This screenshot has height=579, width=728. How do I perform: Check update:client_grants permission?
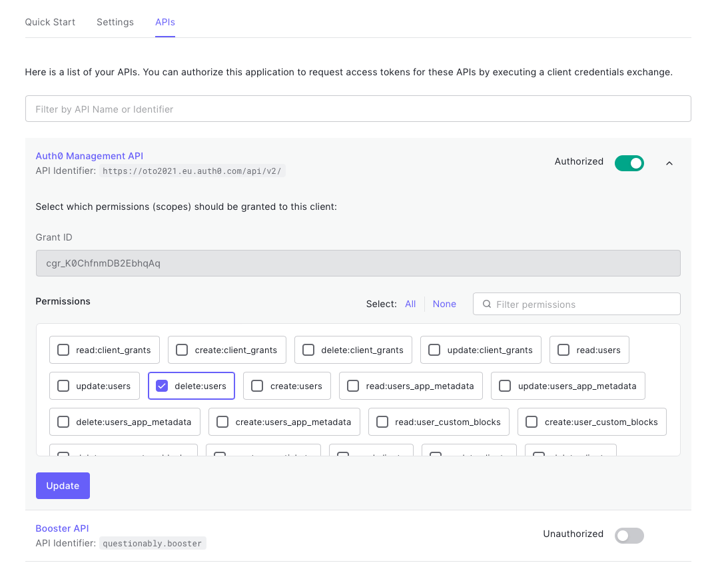pyautogui.click(x=434, y=350)
